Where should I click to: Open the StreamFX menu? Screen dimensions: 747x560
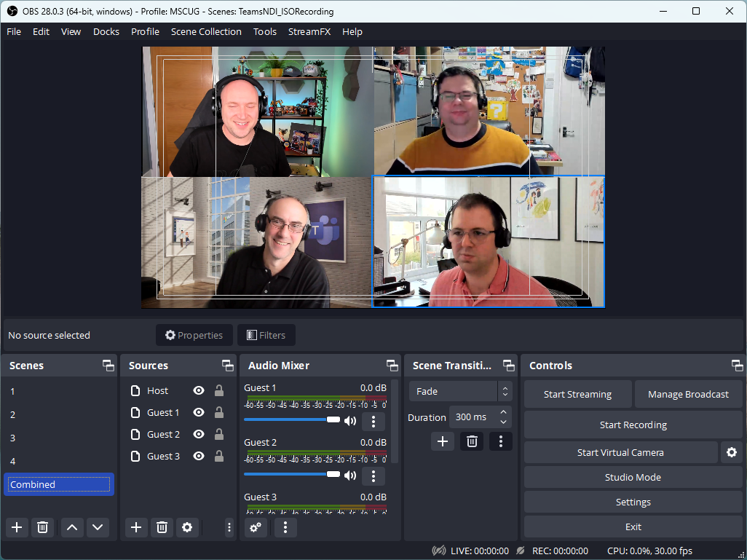pyautogui.click(x=310, y=32)
